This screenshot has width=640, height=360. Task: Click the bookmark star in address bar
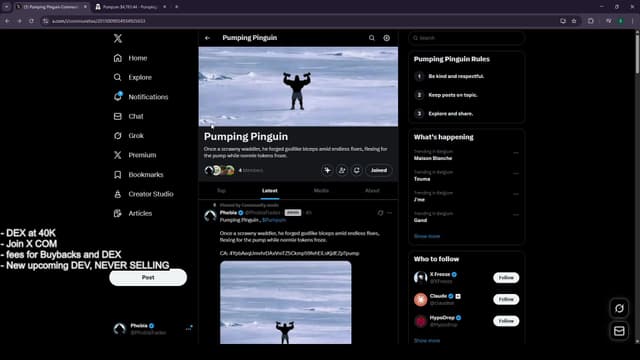pyautogui.click(x=574, y=21)
